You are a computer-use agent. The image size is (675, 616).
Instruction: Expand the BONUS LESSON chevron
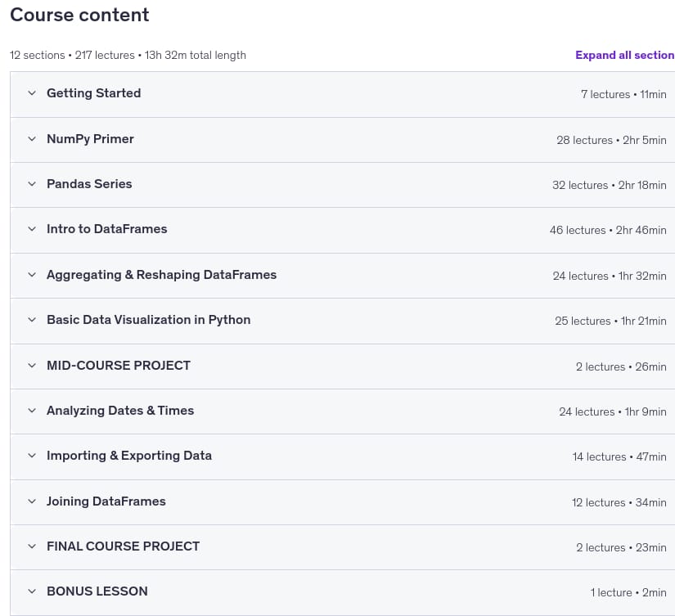pos(32,591)
